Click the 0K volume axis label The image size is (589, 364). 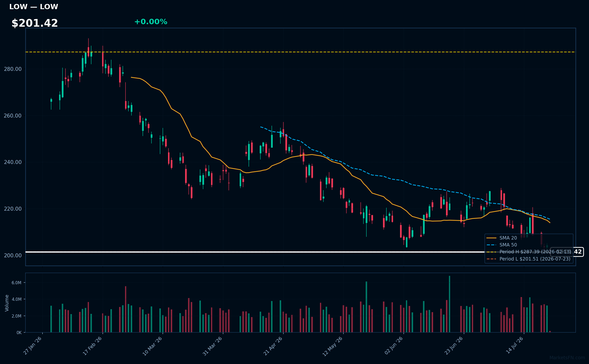19,333
